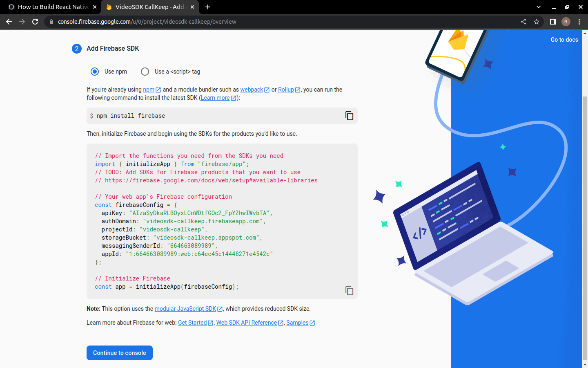
Task: Copy the Firebase config code snippet
Action: pyautogui.click(x=349, y=291)
